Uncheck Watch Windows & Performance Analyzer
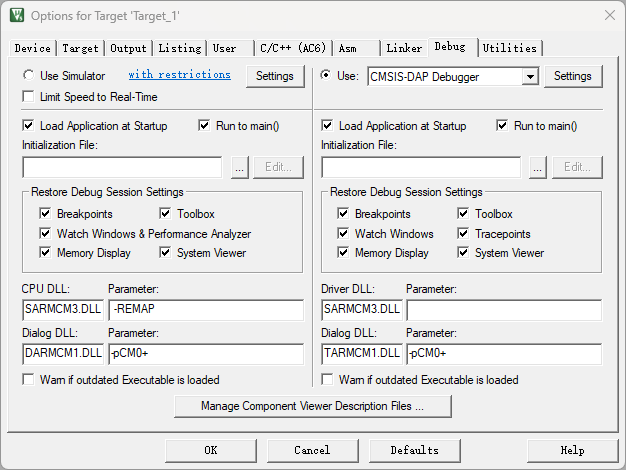The width and height of the screenshot is (626, 470). coord(45,233)
